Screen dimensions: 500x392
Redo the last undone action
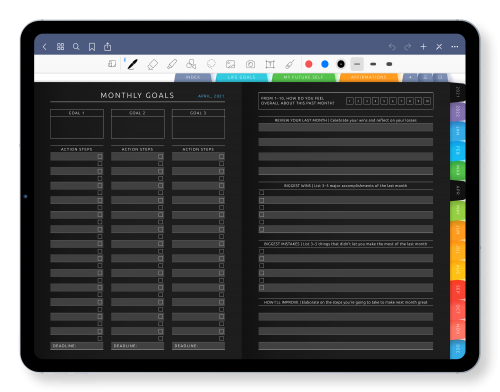click(407, 47)
